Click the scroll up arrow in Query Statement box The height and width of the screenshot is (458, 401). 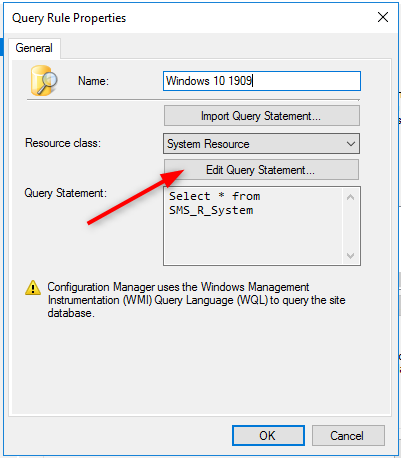pyautogui.click(x=350, y=197)
